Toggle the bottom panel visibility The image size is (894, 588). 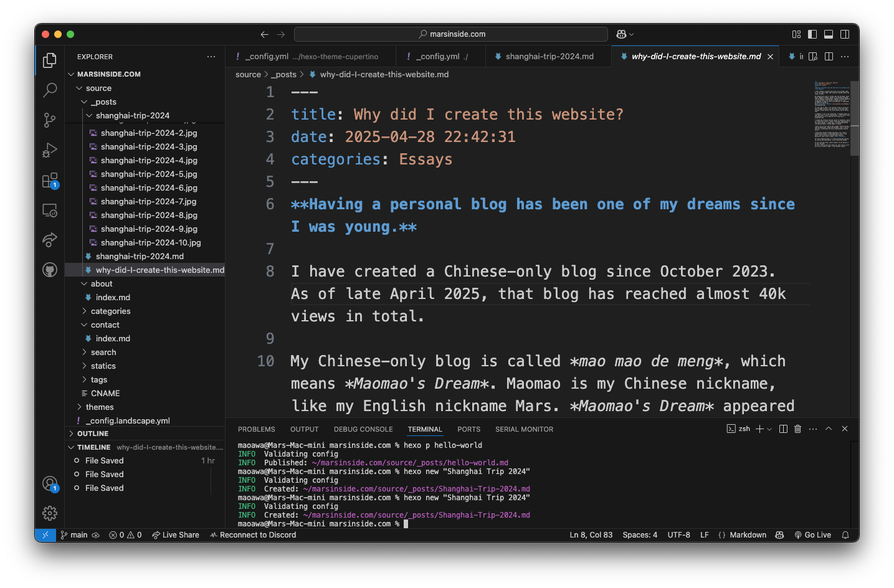829,34
